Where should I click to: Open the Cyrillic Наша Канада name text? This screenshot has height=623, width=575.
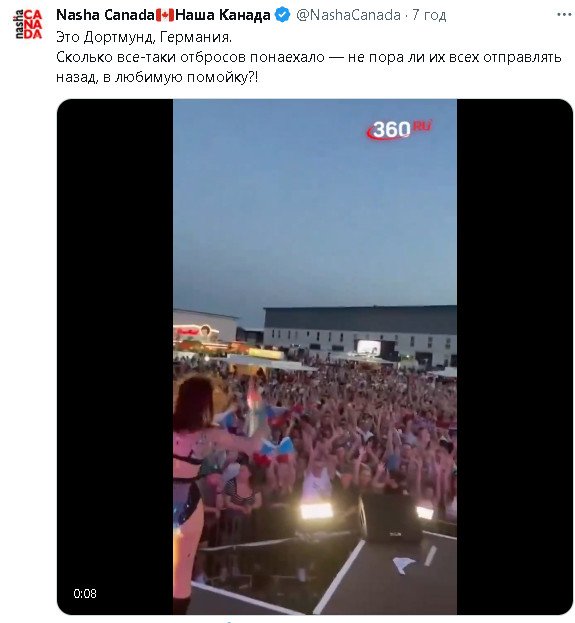223,15
